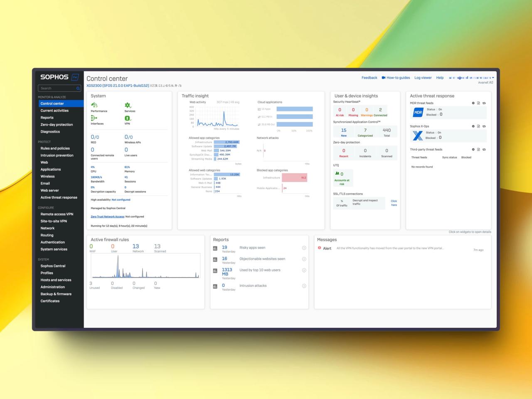Click the 13 Network firewall rules count
This screenshot has height=399, width=532.
[135, 246]
